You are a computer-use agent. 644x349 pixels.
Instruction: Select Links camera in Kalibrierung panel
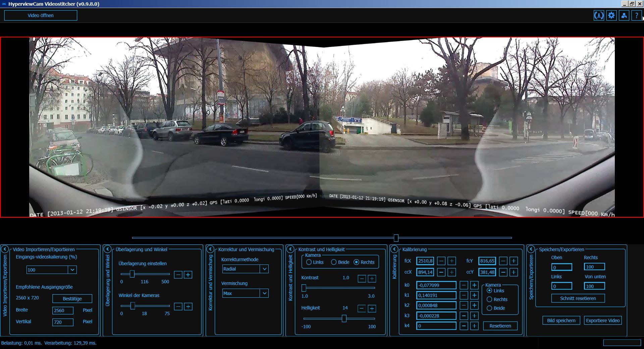495,291
